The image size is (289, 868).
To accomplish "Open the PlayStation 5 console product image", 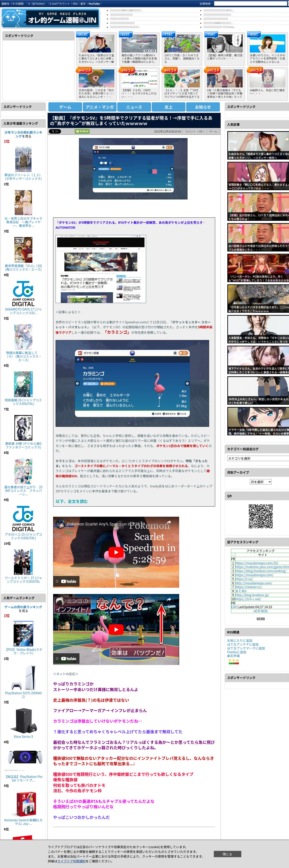I will 23,678.
